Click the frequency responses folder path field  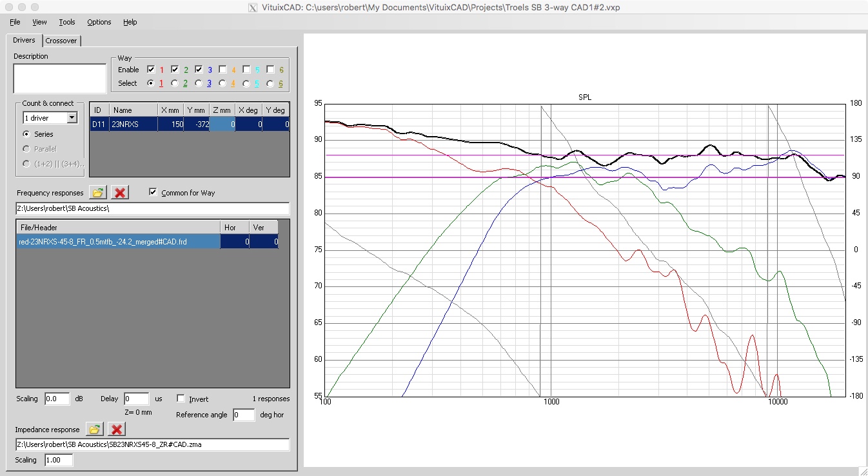(152, 208)
